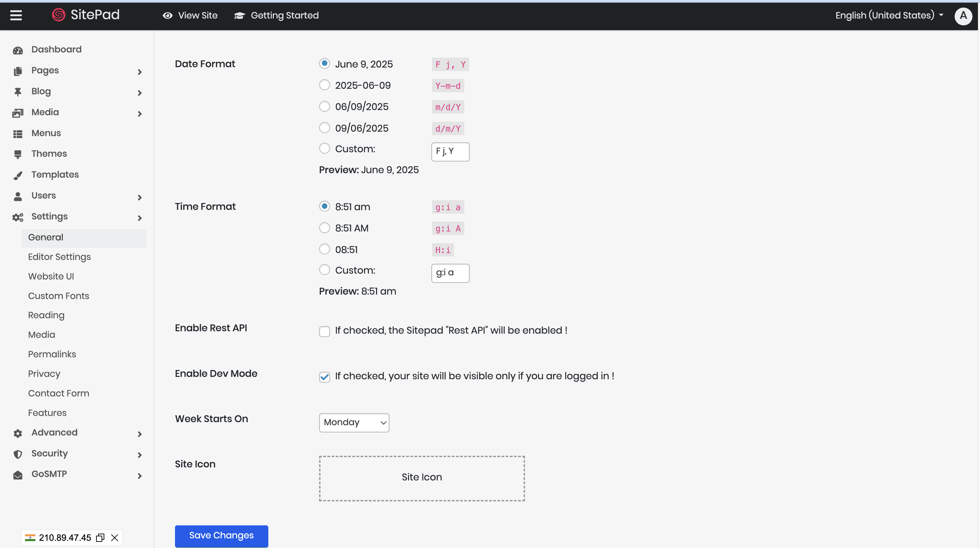Expand the Pages submenu arrow
Viewport: 980px width, 548px height.
coord(140,71)
